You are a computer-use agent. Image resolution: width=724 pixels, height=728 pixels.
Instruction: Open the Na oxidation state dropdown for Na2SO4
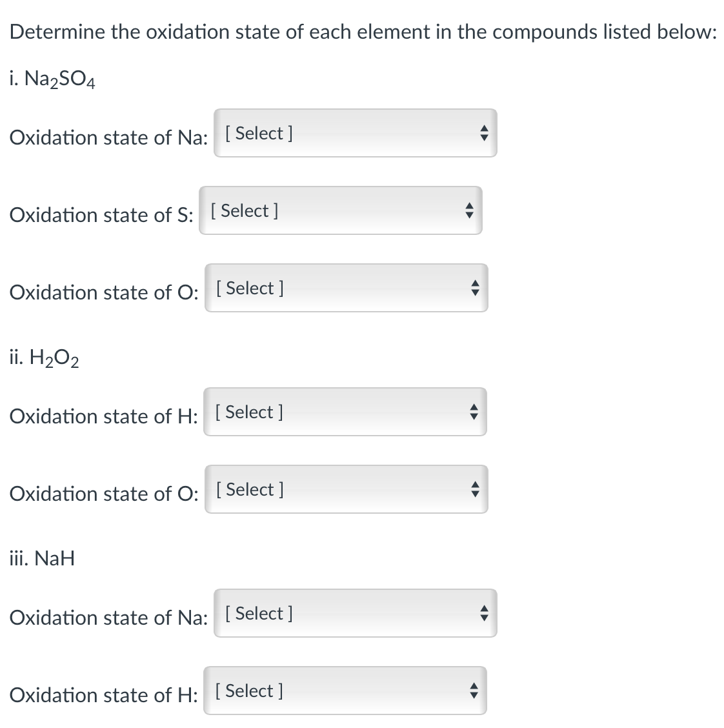[x=355, y=133]
